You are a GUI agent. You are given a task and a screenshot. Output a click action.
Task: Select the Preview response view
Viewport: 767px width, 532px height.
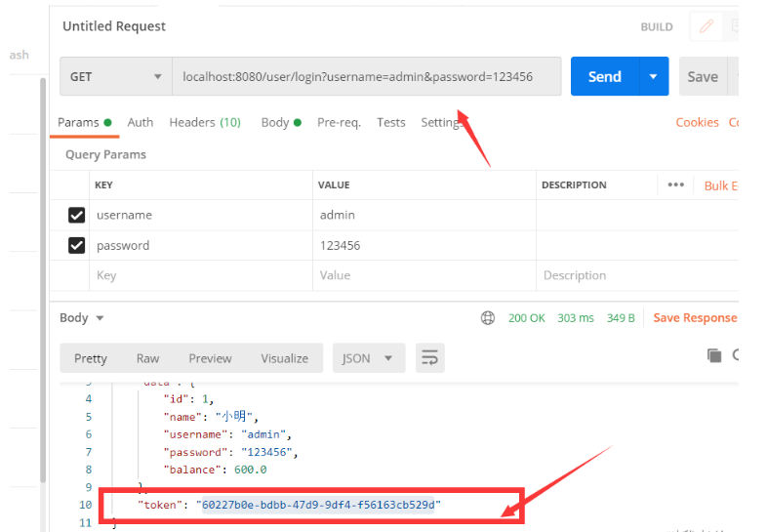point(211,358)
